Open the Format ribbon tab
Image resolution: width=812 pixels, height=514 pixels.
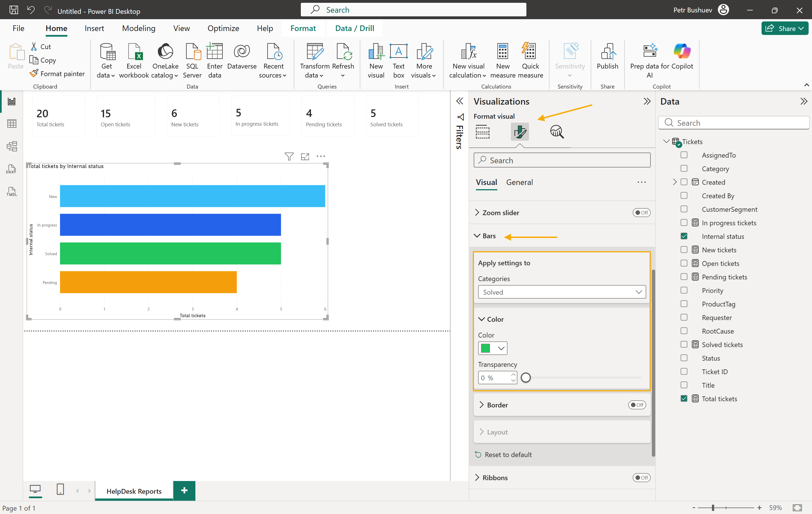(x=303, y=28)
